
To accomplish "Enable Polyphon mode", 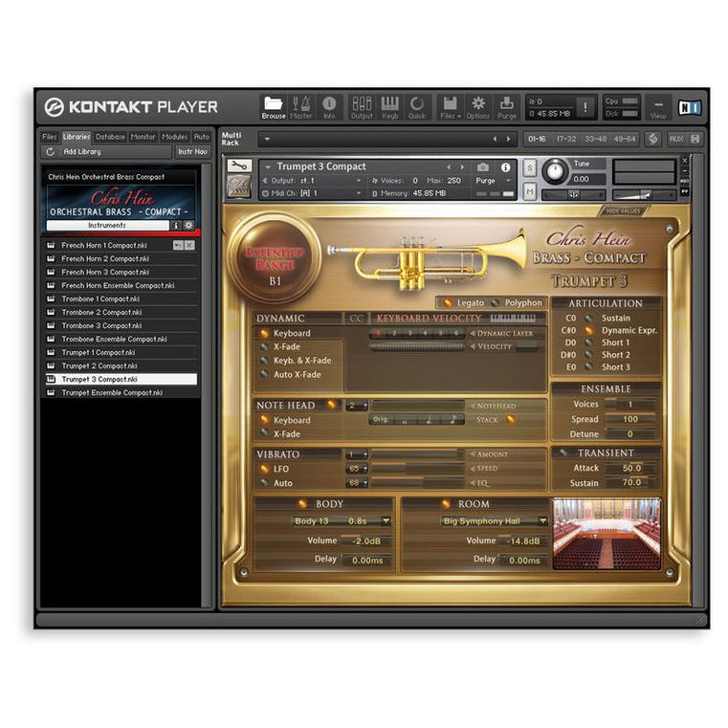I will point(496,303).
